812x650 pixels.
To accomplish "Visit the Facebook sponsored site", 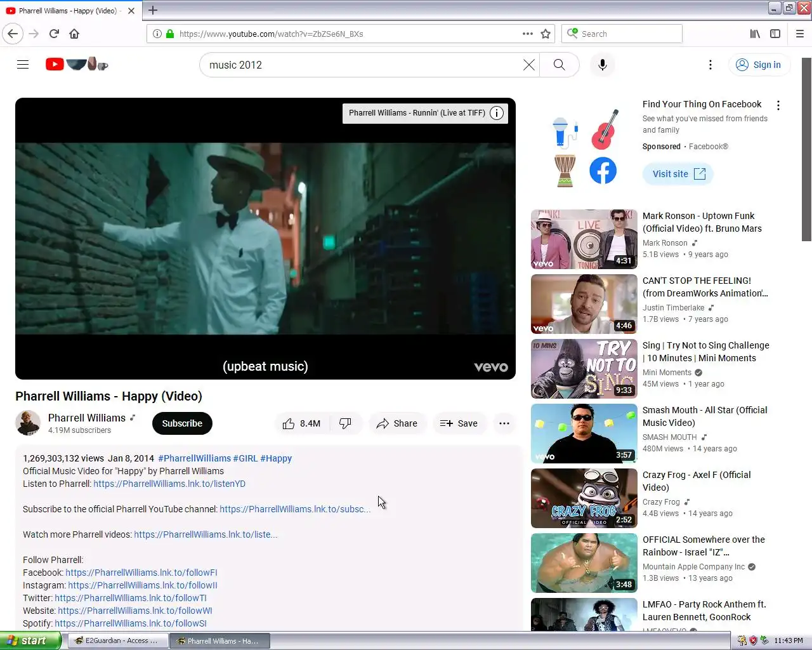I will 678,174.
